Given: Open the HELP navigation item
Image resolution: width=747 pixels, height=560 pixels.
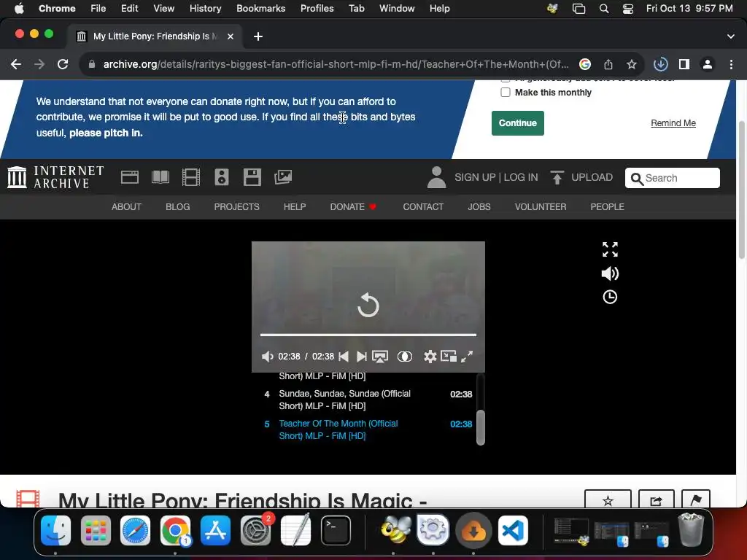Looking at the screenshot, I should pos(295,206).
